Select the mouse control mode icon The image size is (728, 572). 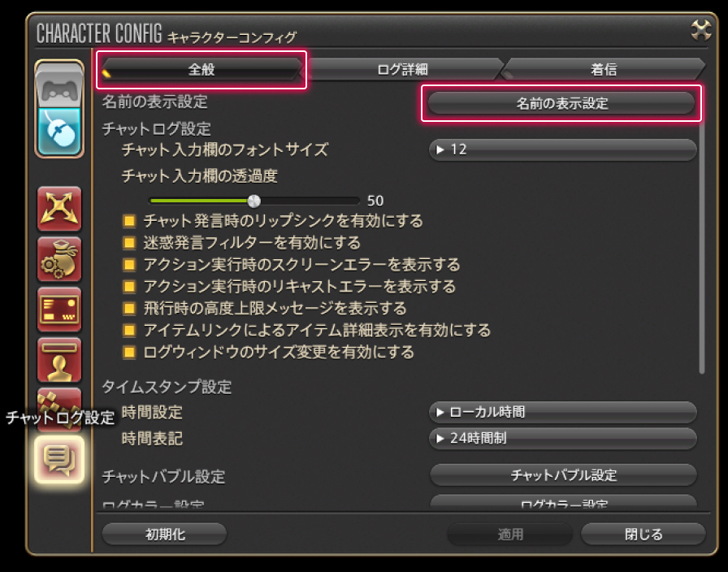pyautogui.click(x=59, y=132)
